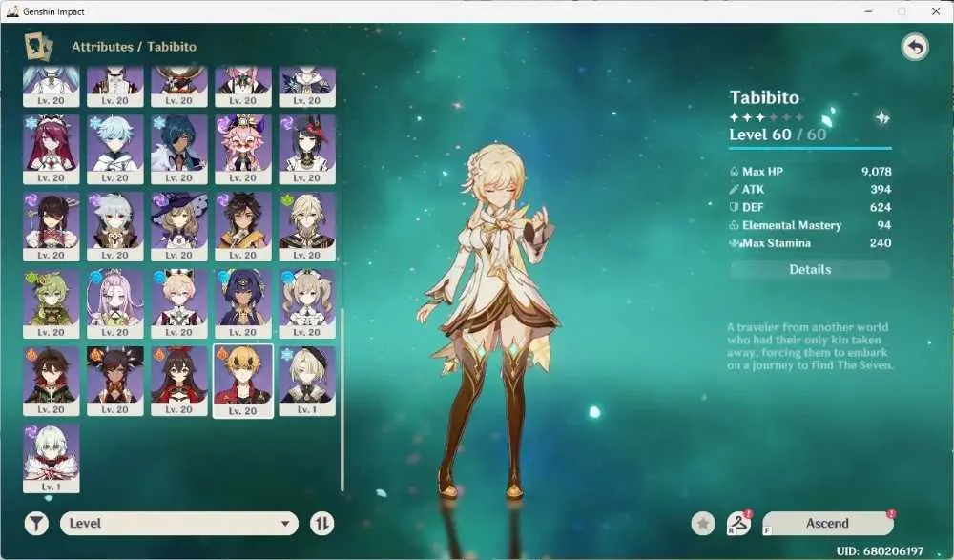Pick Freminet's Lv. 1 portrait
Image resolution: width=954 pixels, height=560 pixels.
pos(307,381)
